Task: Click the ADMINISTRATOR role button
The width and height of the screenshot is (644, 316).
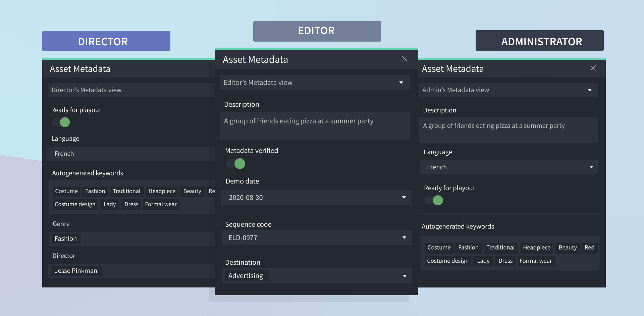Action: click(539, 41)
